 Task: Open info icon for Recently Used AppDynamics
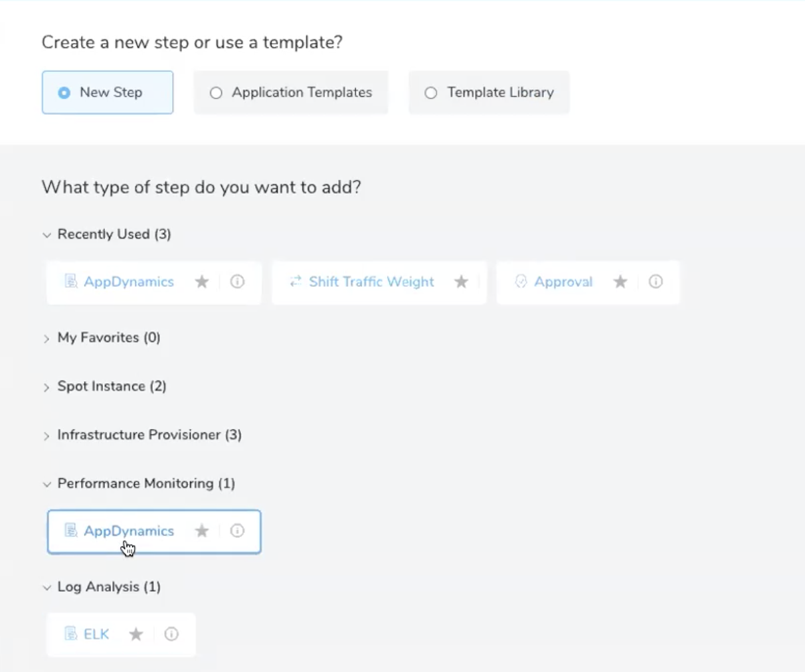(x=237, y=282)
